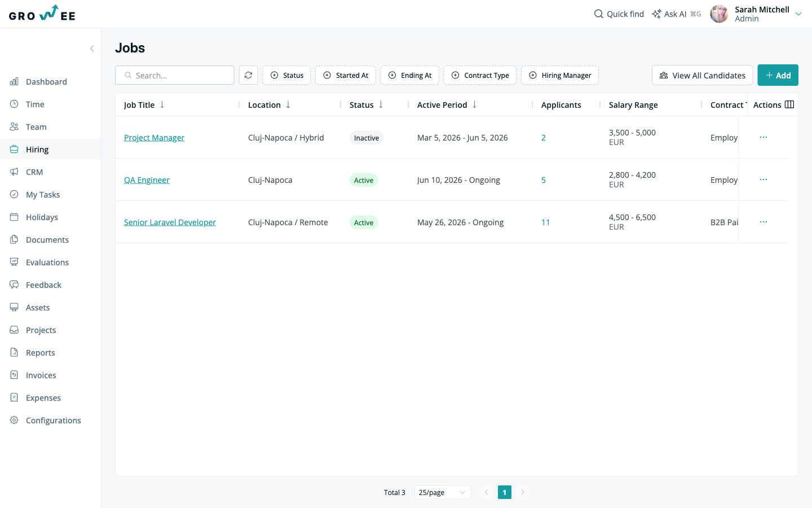The image size is (812, 508).
Task: Add the Status filter
Action: (x=287, y=75)
